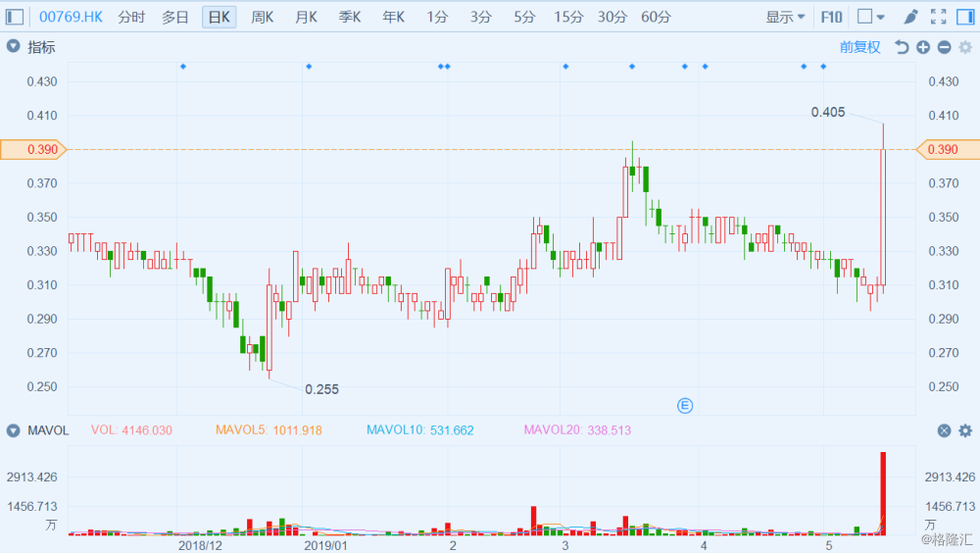The image size is (980, 553).
Task: Switch to 周K weekly chart tab
Action: [263, 17]
